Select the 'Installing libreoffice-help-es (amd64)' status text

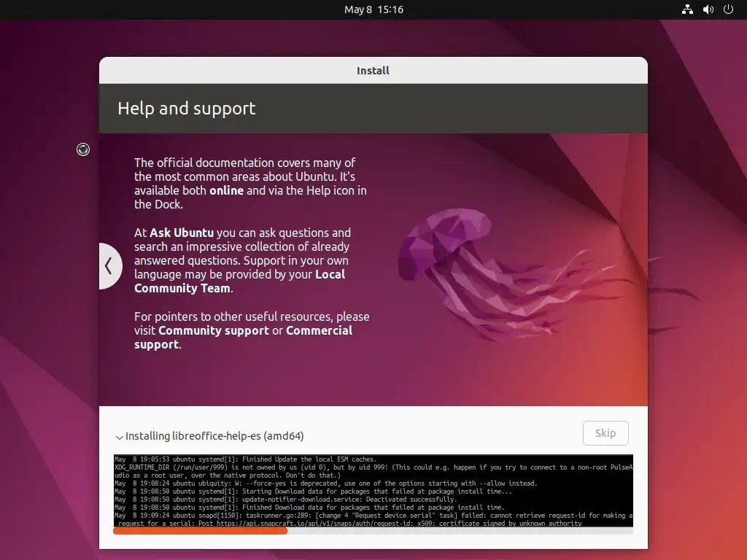(214, 436)
